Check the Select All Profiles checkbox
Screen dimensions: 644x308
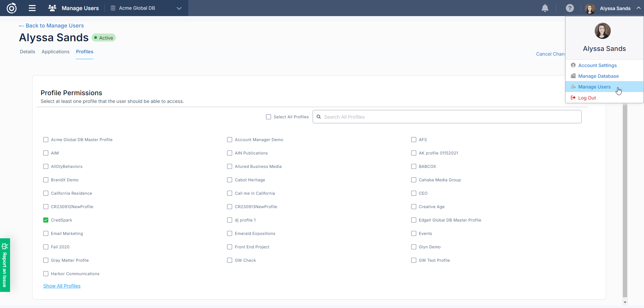[x=268, y=117]
